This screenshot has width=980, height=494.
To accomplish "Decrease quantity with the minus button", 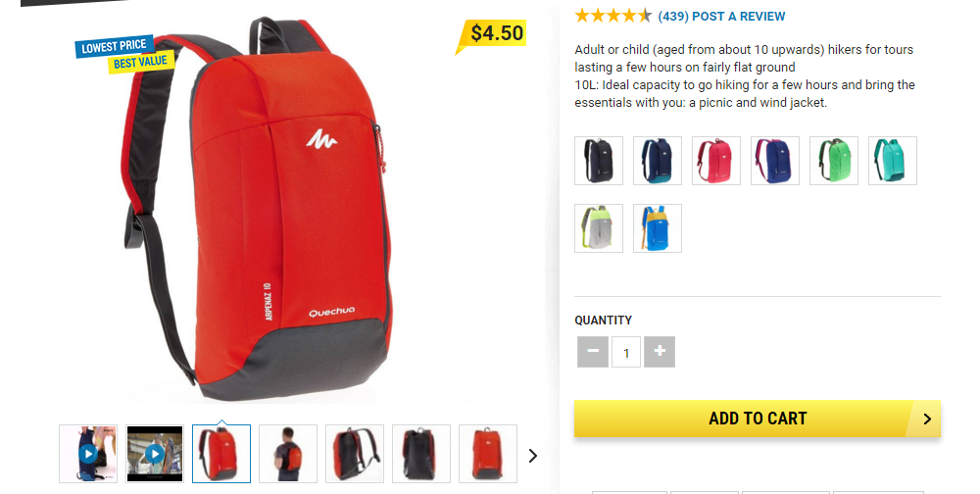I will (593, 352).
